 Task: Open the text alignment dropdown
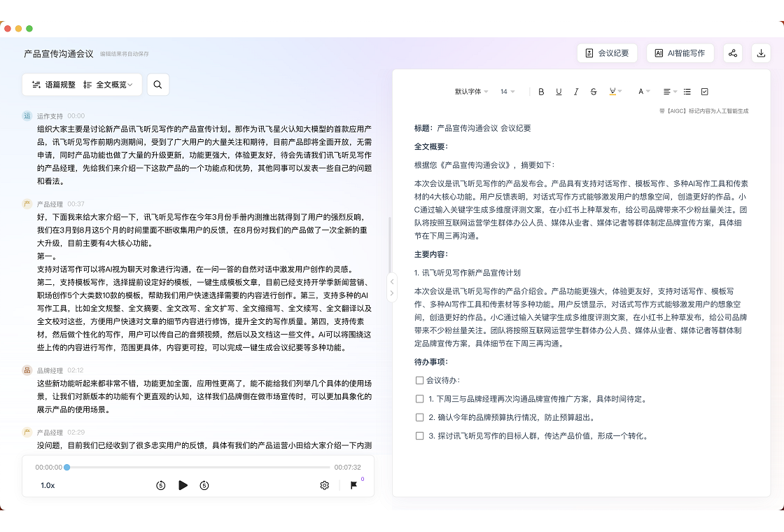pos(670,92)
